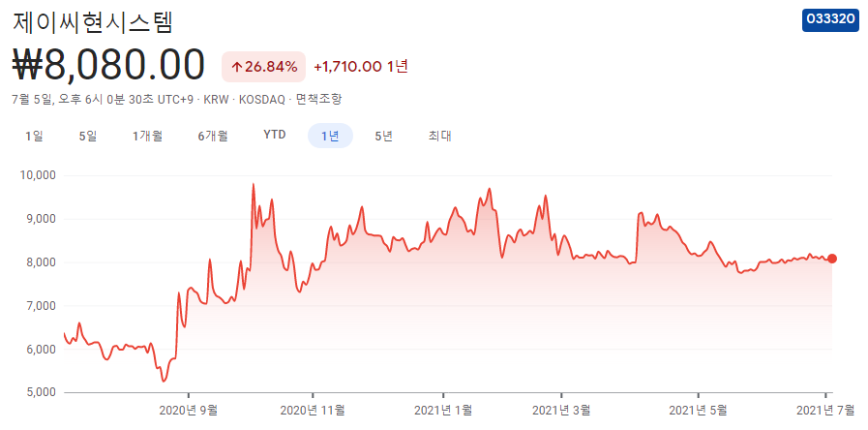This screenshot has height=430, width=868.
Task: Click the +1,710.00 1년 change text
Action: click(361, 67)
